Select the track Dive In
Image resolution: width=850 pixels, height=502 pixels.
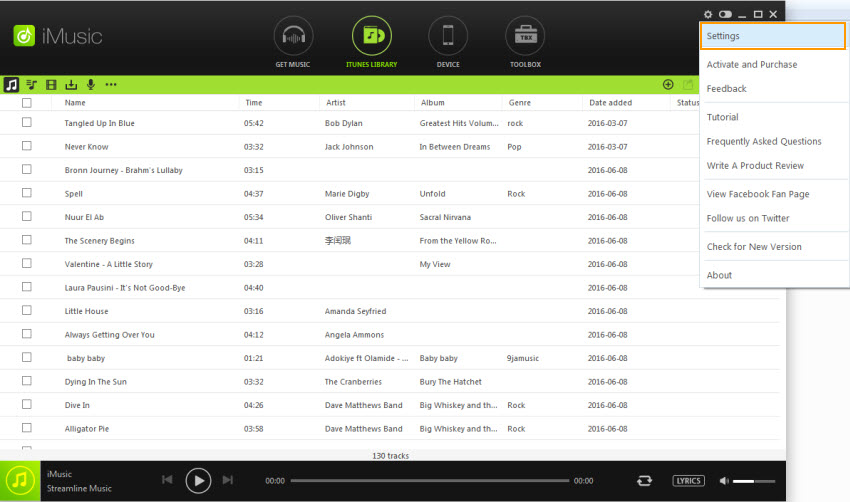pos(77,405)
